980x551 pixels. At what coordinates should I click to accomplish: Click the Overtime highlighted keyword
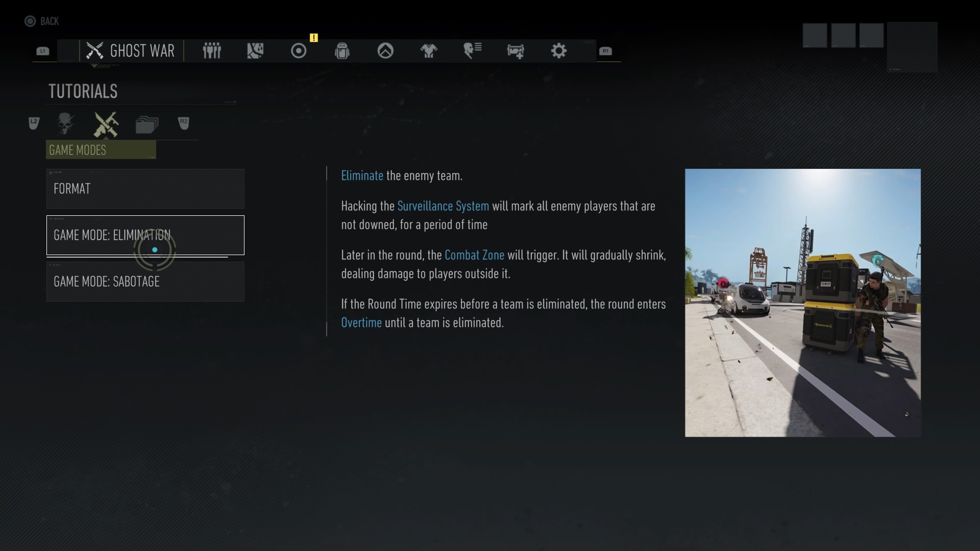(361, 323)
